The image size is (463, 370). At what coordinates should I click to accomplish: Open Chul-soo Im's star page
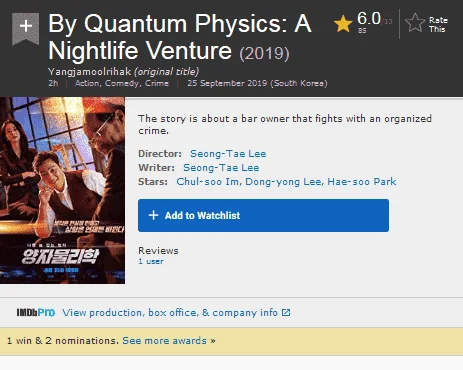(207, 182)
